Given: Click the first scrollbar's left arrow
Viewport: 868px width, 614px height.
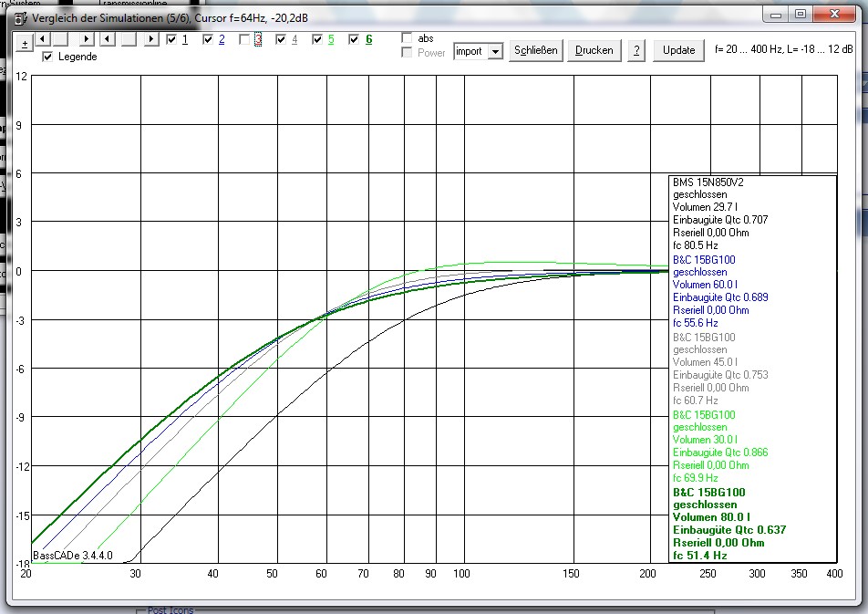Looking at the screenshot, I should click(x=42, y=39).
